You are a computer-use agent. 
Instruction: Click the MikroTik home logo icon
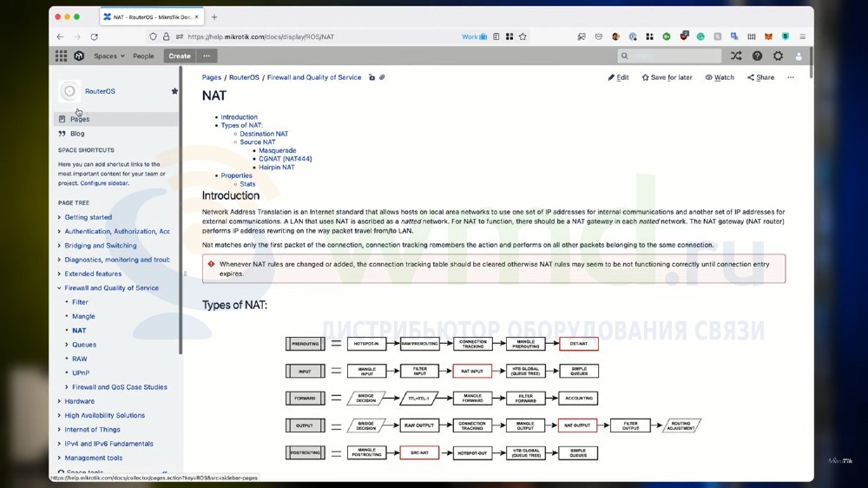[79, 56]
